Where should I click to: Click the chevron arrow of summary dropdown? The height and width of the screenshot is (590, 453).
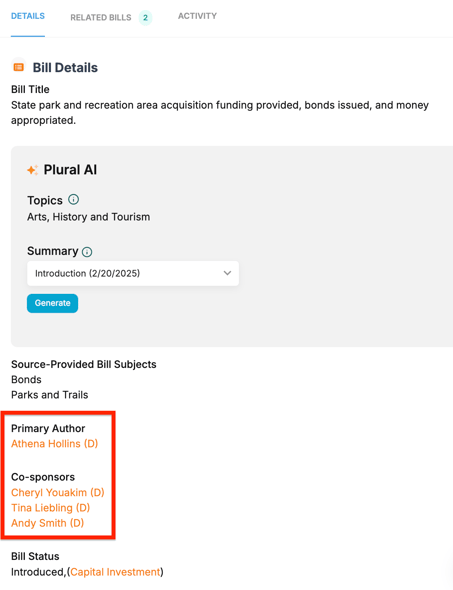(227, 273)
